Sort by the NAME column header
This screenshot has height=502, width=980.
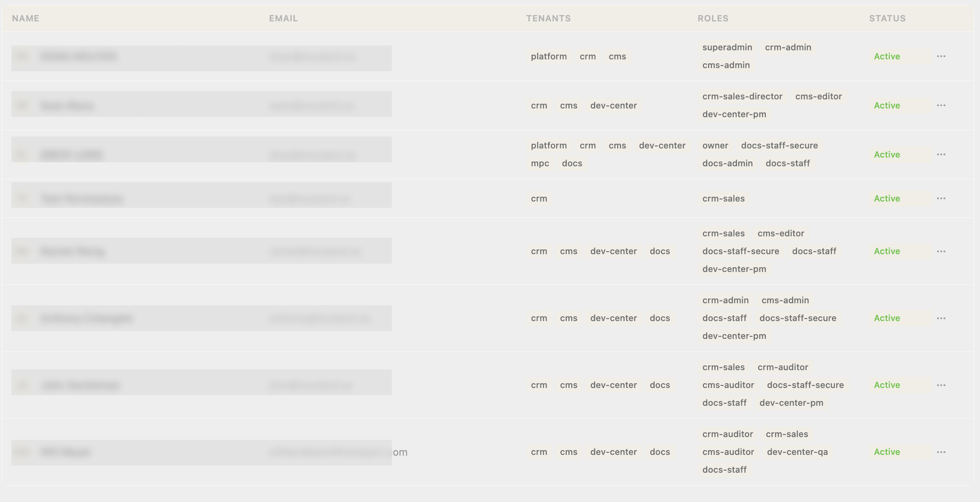tap(25, 18)
